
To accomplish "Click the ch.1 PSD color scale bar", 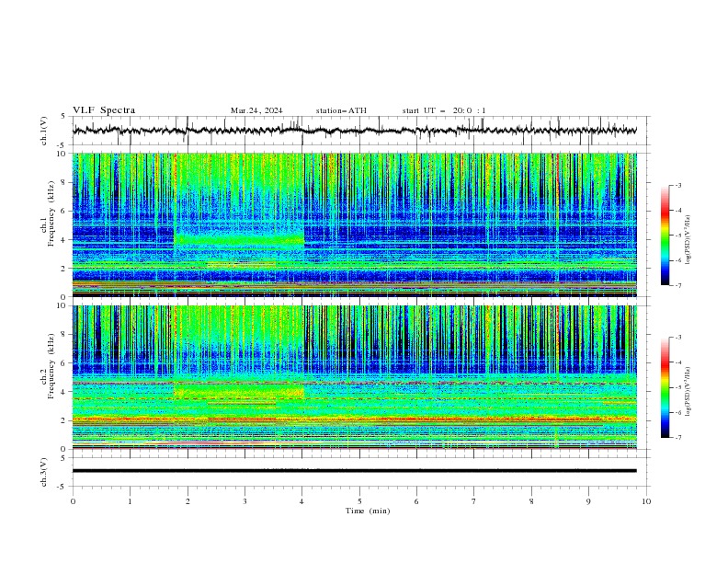I will [665, 236].
